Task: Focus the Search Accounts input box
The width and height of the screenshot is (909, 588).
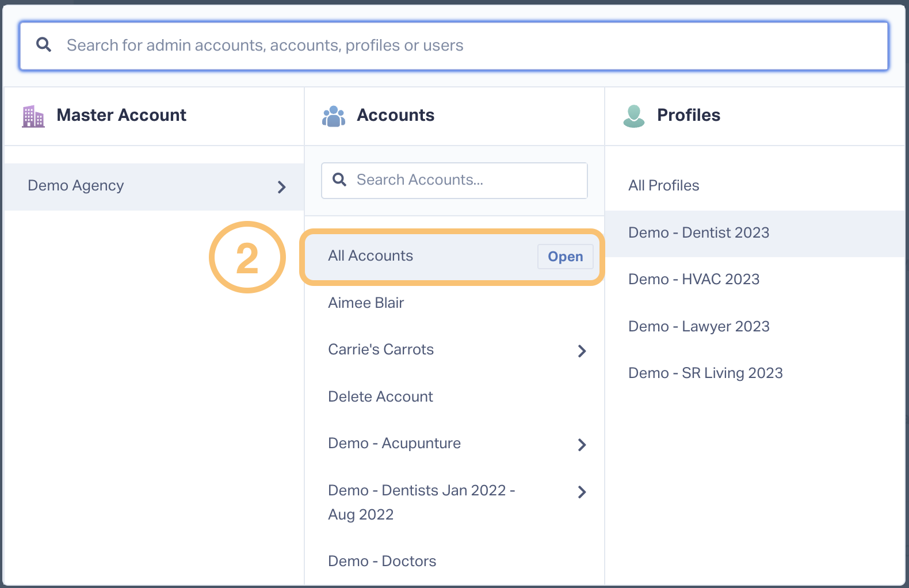Action: pos(454,181)
